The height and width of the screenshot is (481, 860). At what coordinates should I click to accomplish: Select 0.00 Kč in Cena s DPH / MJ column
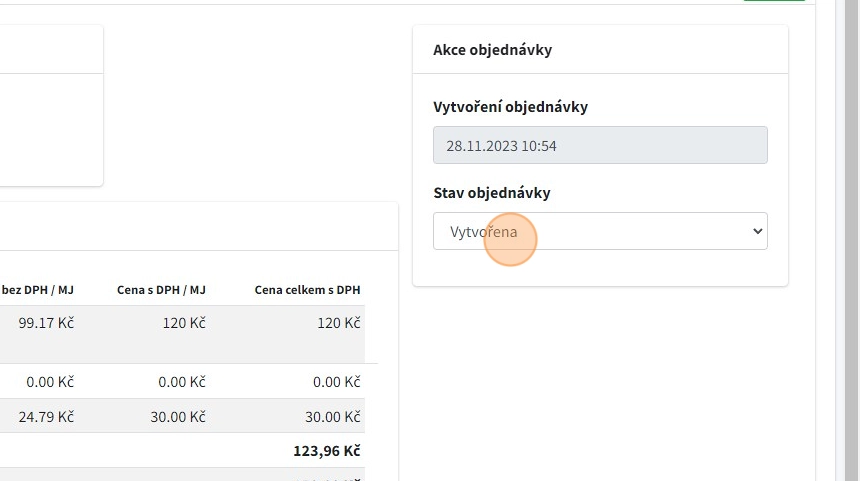pyautogui.click(x=182, y=381)
